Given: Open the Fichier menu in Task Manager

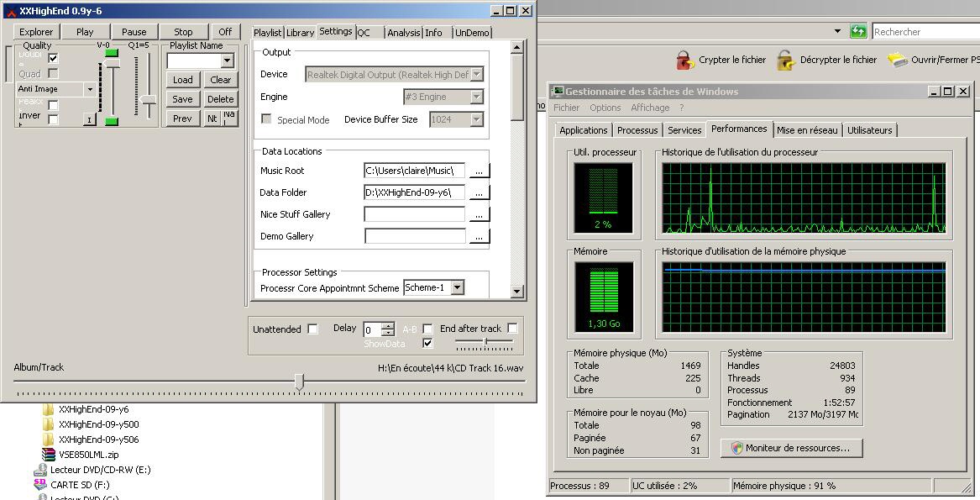Looking at the screenshot, I should click(566, 108).
